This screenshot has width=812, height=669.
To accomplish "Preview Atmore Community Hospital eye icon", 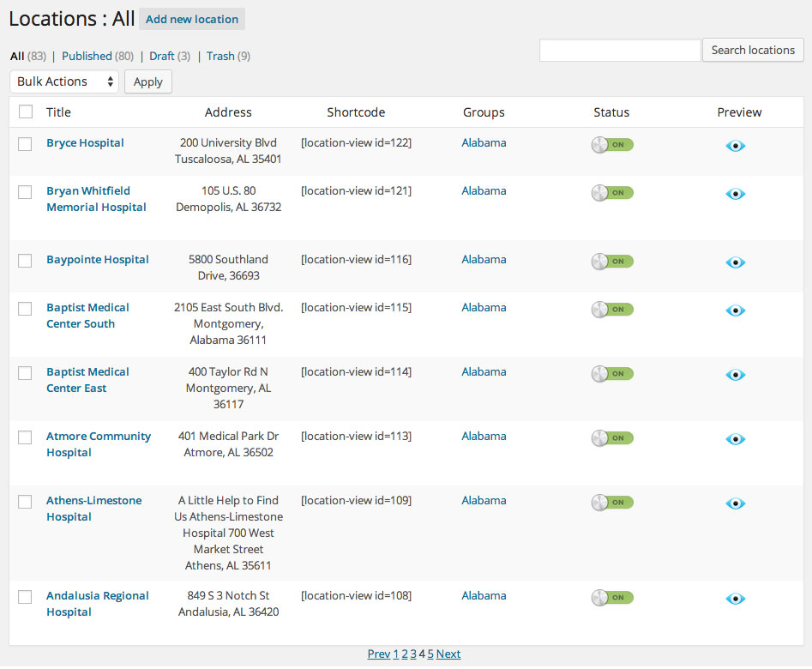I will (736, 439).
